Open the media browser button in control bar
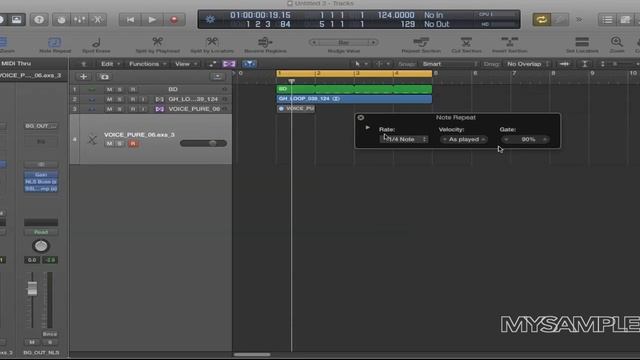Screen dimensions: 640x360 click(16, 20)
